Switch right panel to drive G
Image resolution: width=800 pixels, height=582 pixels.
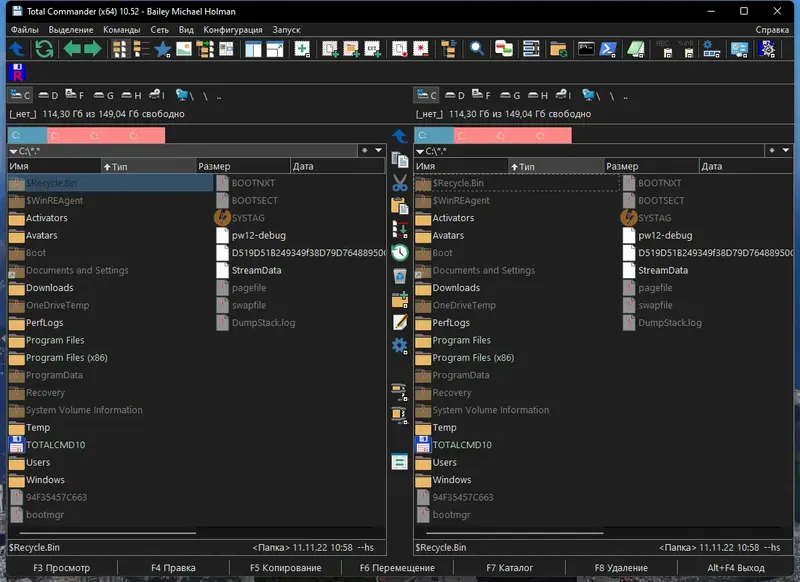tap(509, 96)
